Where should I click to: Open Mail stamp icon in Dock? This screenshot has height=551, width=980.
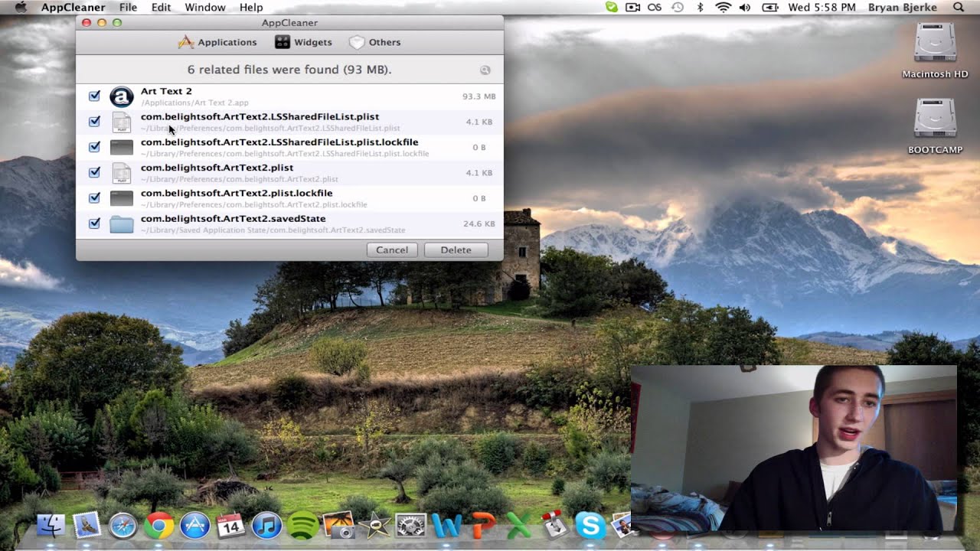pos(87,526)
